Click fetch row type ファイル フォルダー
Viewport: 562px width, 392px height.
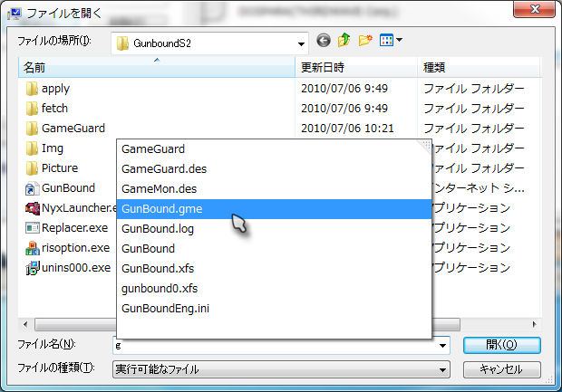pyautogui.click(x=474, y=109)
